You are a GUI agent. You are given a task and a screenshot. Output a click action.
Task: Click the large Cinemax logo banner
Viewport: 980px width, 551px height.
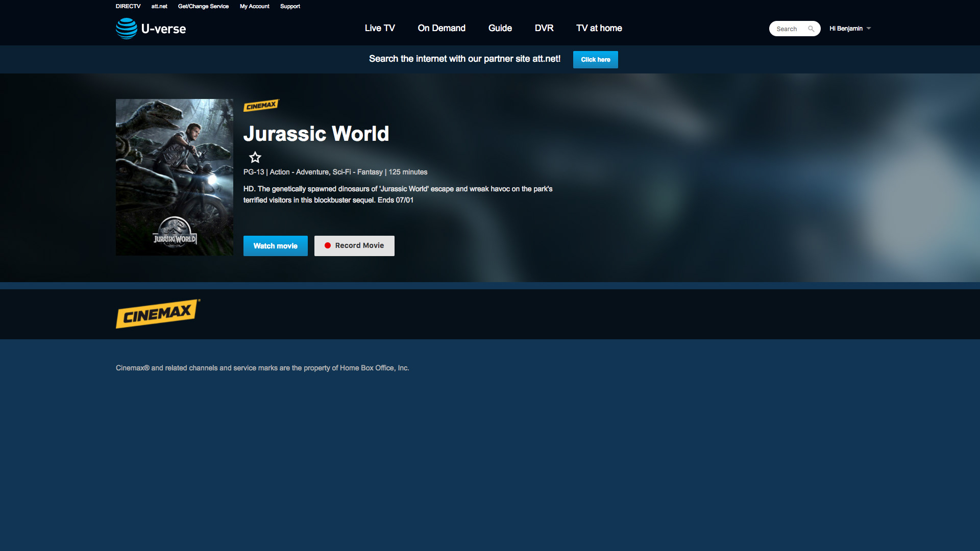point(158,314)
